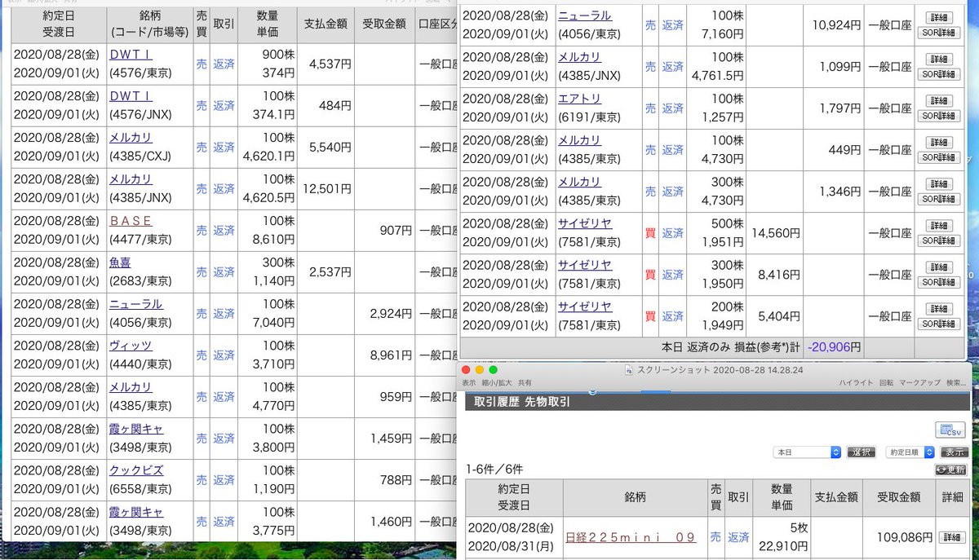This screenshot has width=979, height=560.
Task: Open DWTI link in 4576/JNX row
Action: click(x=131, y=95)
